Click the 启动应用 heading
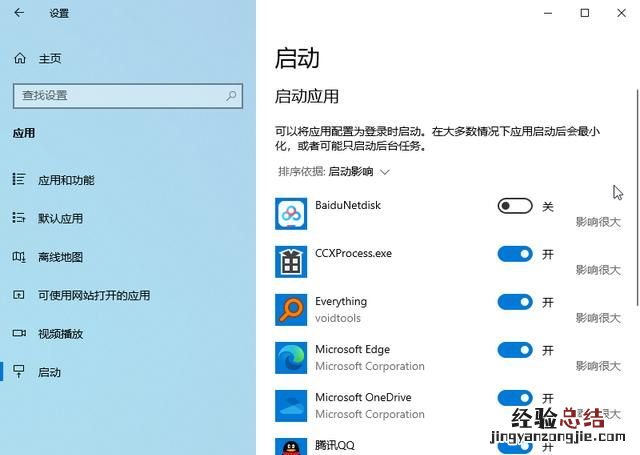Viewport: 640px width, 455px height. click(307, 96)
